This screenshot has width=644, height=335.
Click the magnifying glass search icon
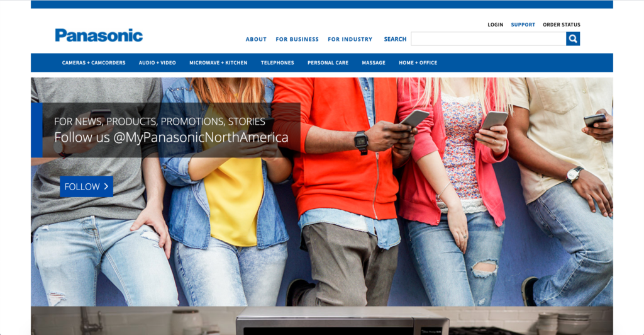point(573,39)
